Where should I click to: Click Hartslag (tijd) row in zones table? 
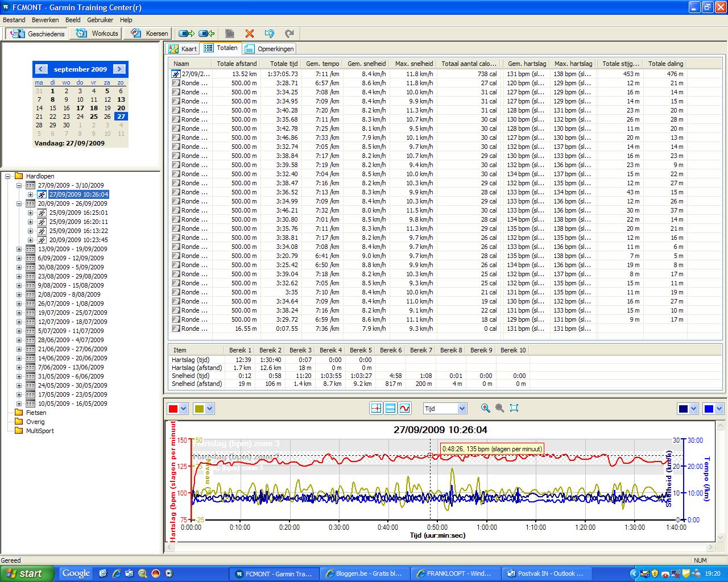pos(349,360)
